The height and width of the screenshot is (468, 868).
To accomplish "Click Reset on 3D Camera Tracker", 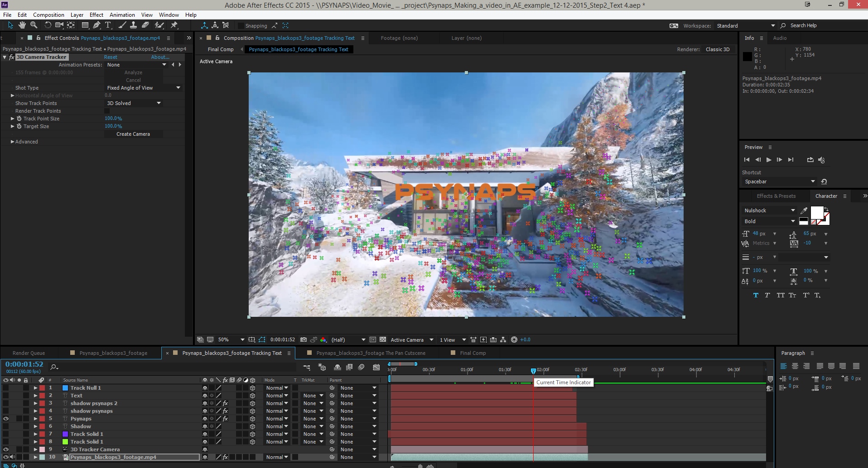I will (111, 57).
